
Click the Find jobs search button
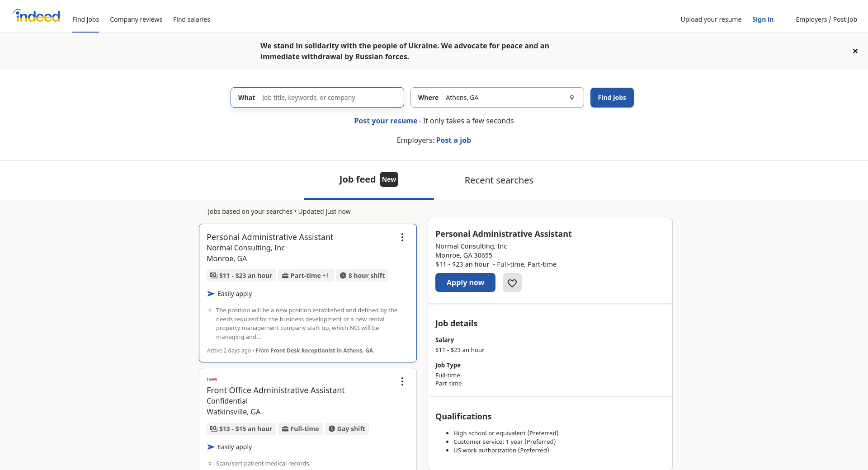pos(612,98)
